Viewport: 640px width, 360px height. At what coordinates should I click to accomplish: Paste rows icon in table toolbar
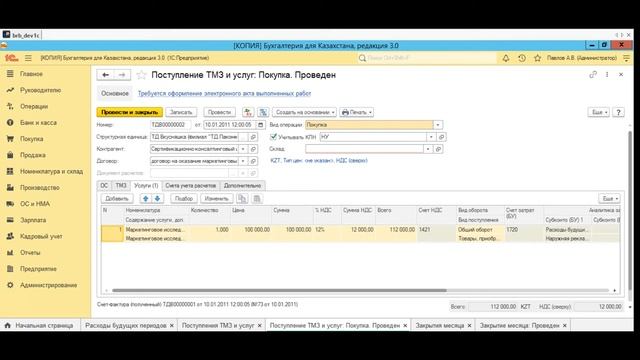[256, 199]
